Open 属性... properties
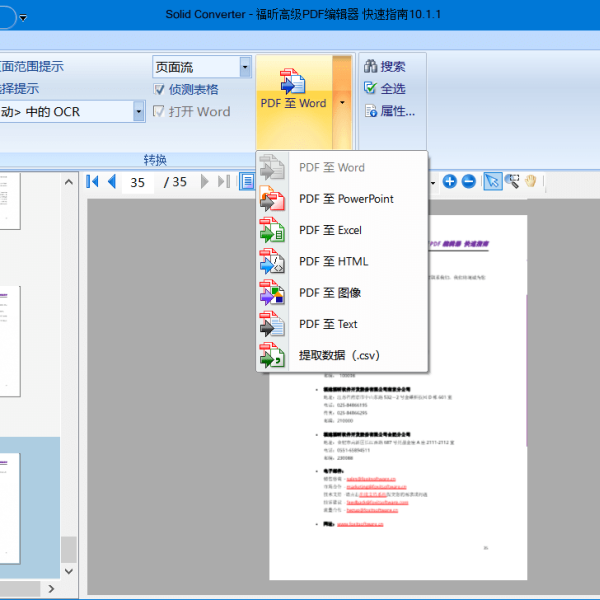 click(390, 111)
